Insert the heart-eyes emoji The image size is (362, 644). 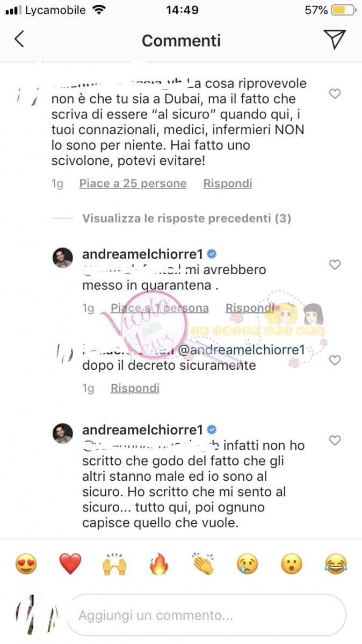pyautogui.click(x=26, y=564)
